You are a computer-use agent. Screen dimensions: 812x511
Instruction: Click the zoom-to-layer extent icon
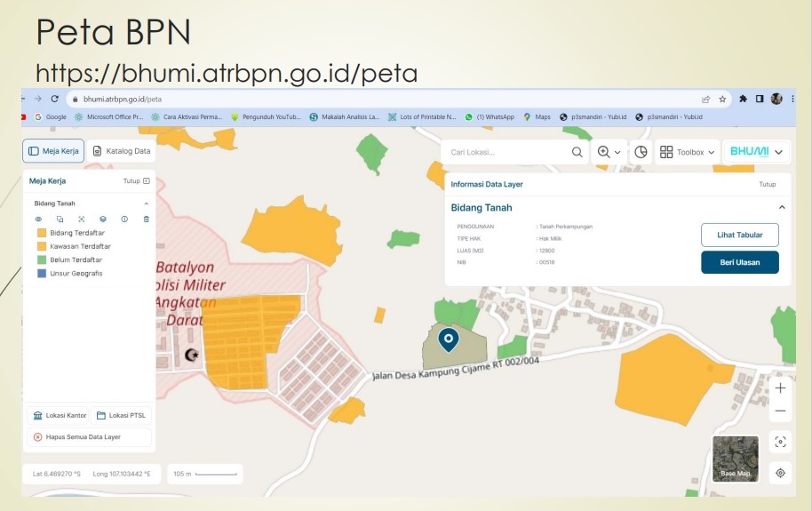pyautogui.click(x=81, y=219)
